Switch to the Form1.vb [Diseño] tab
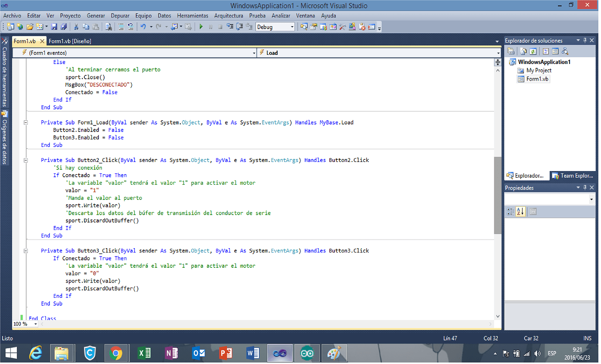This screenshot has width=601, height=364. click(70, 40)
